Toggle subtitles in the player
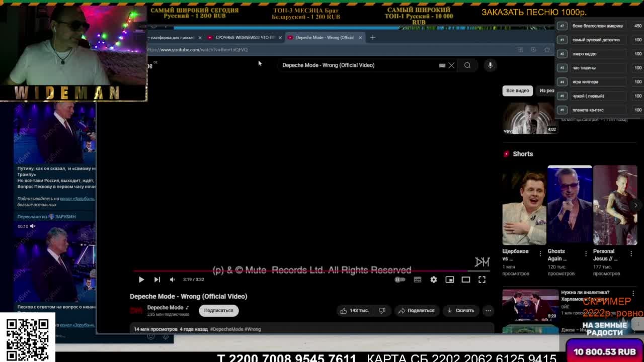 (418, 280)
